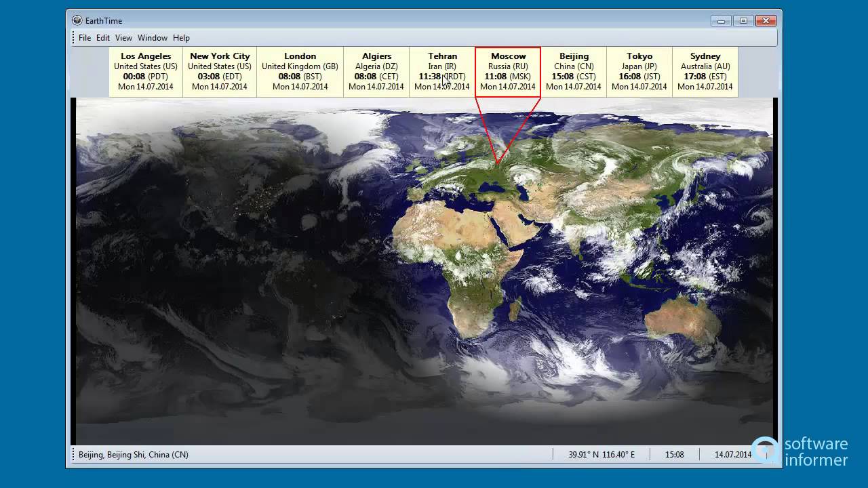Open the Help menu
The width and height of the screenshot is (868, 488).
coord(181,38)
